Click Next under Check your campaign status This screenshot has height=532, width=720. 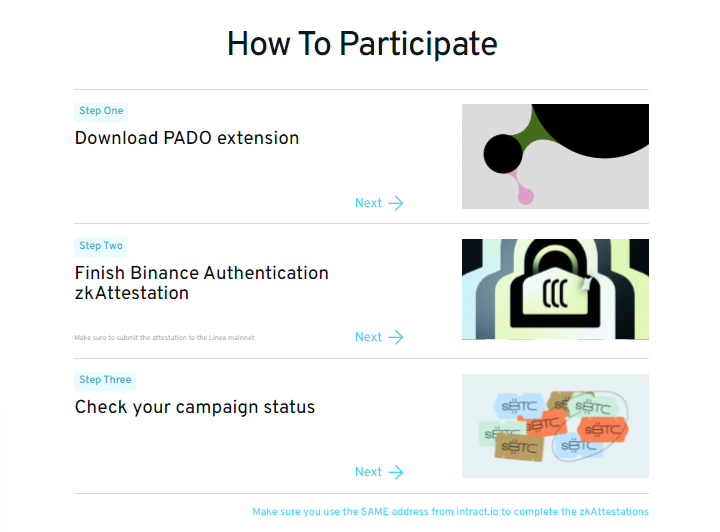(x=368, y=472)
